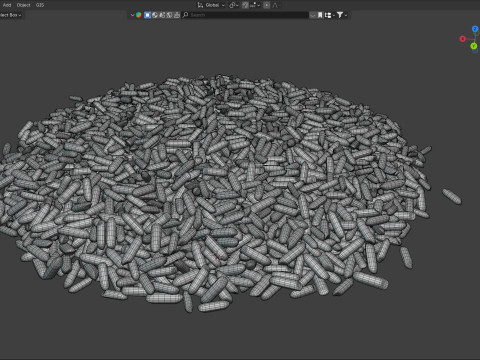The height and width of the screenshot is (360, 480).
Task: Open the display mode dropdown next to bookmark
Action: pos(330,15)
